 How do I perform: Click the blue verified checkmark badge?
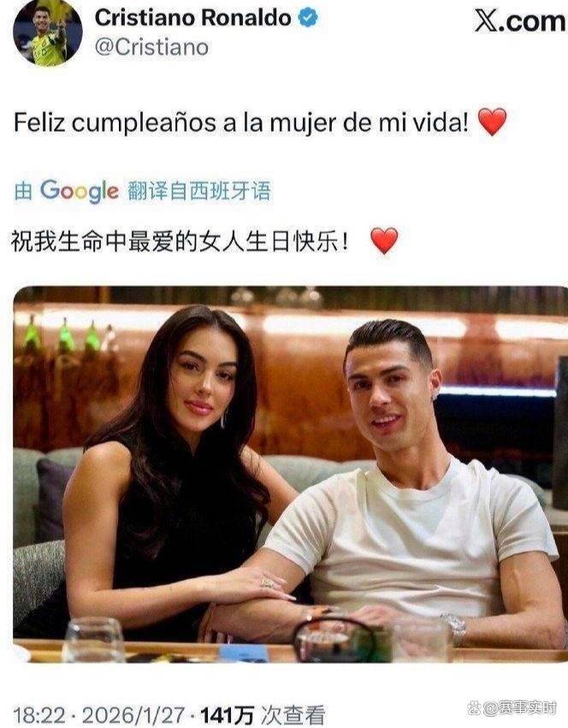(x=308, y=18)
